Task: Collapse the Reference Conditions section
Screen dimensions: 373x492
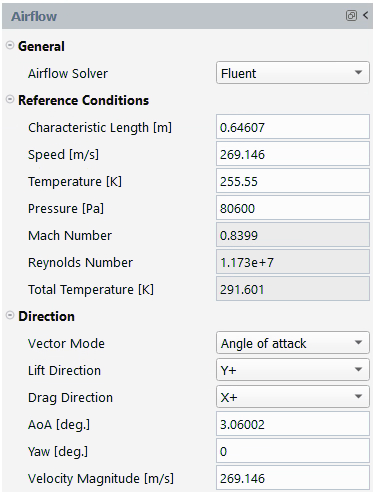Action: [x=10, y=99]
